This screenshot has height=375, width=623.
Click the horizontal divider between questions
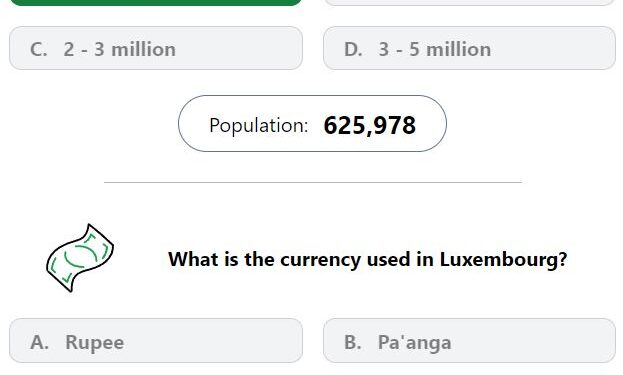pos(313,182)
